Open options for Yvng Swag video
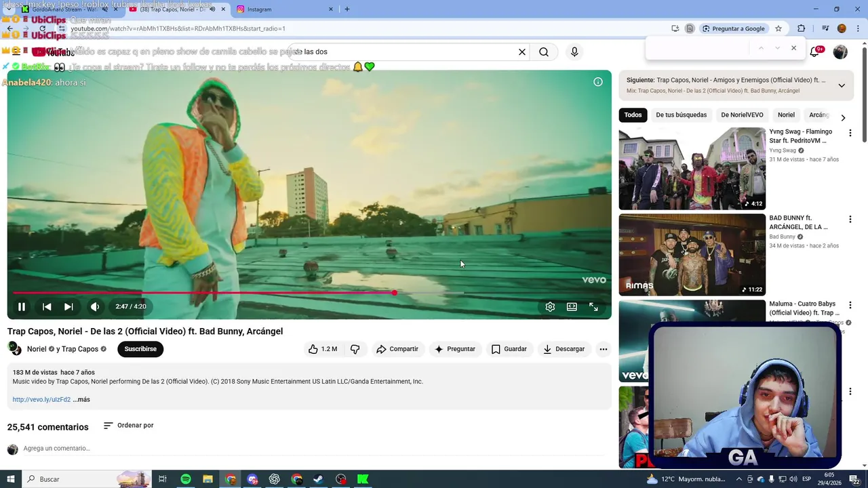 tap(850, 133)
